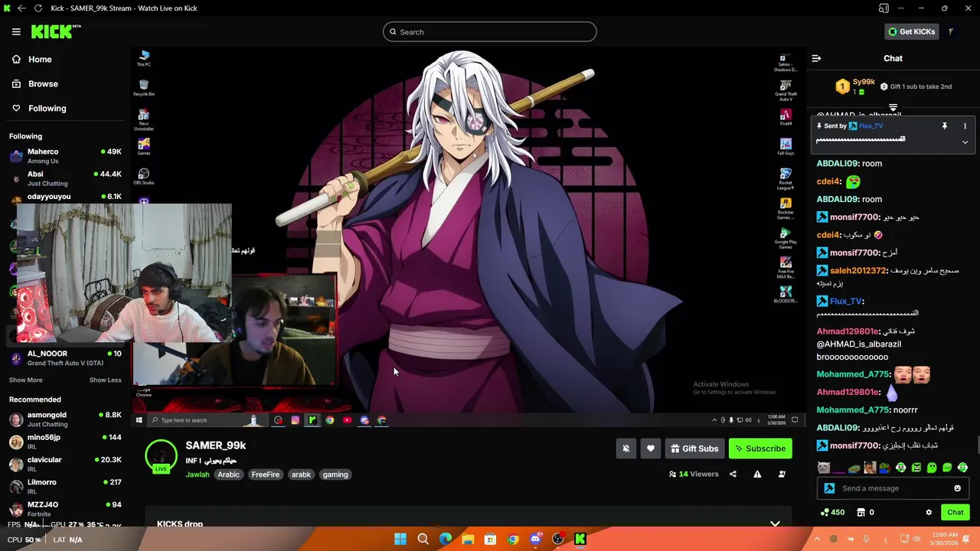
Task: Click the Send a message field
Action: pyautogui.click(x=892, y=488)
